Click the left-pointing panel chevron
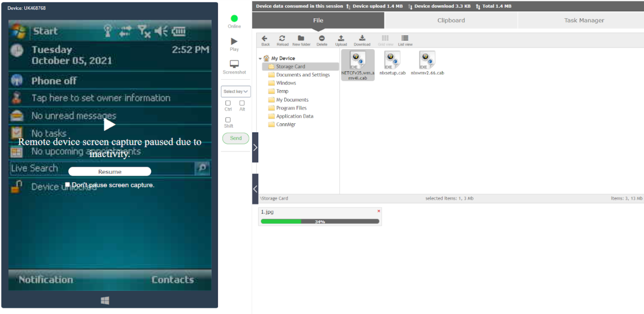This screenshot has width=644, height=314. pos(255,189)
